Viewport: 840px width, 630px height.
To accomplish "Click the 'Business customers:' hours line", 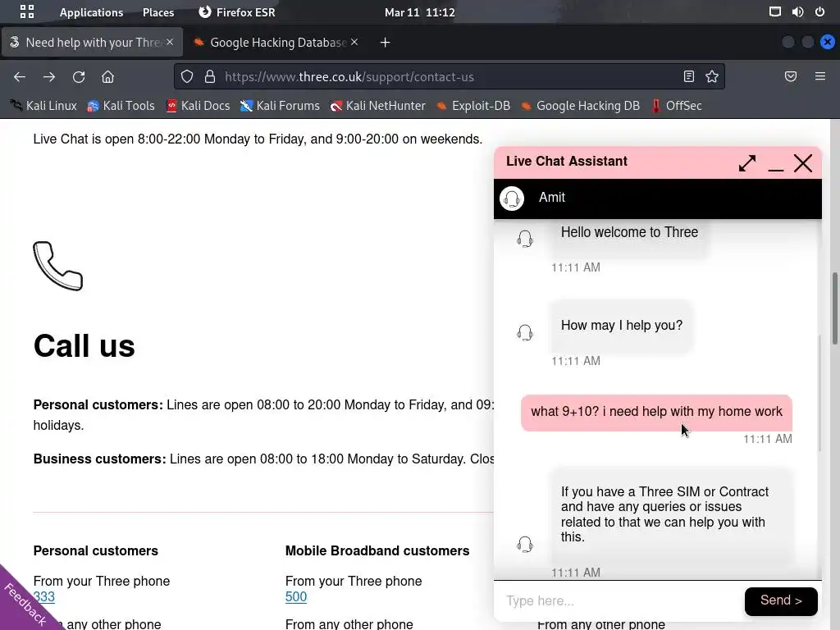I will tap(263, 459).
